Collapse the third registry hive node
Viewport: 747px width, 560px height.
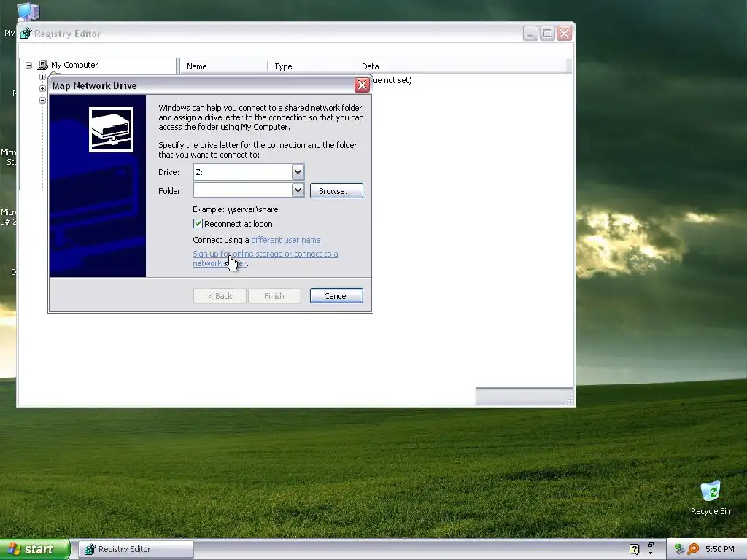pos(42,101)
